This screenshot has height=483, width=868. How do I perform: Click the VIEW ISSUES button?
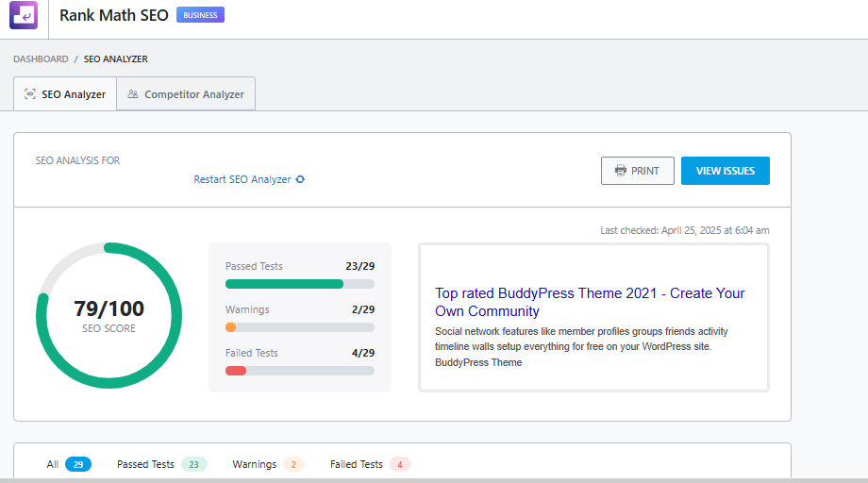[726, 171]
